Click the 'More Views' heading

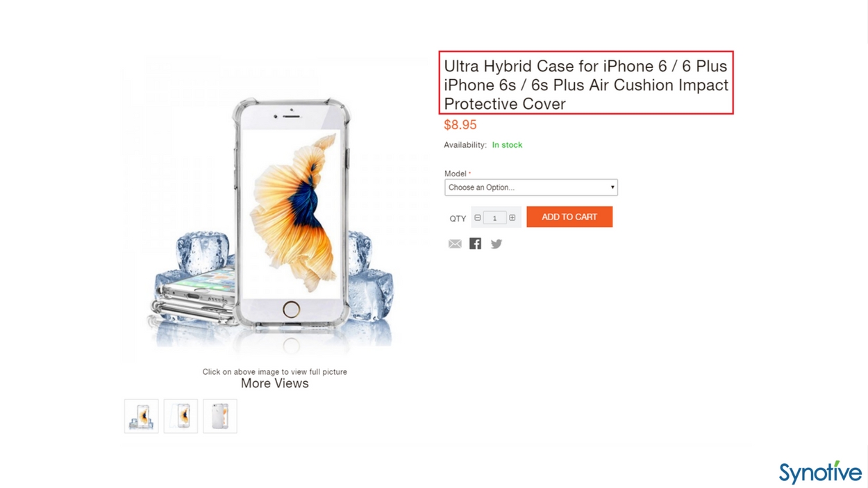[x=274, y=383]
